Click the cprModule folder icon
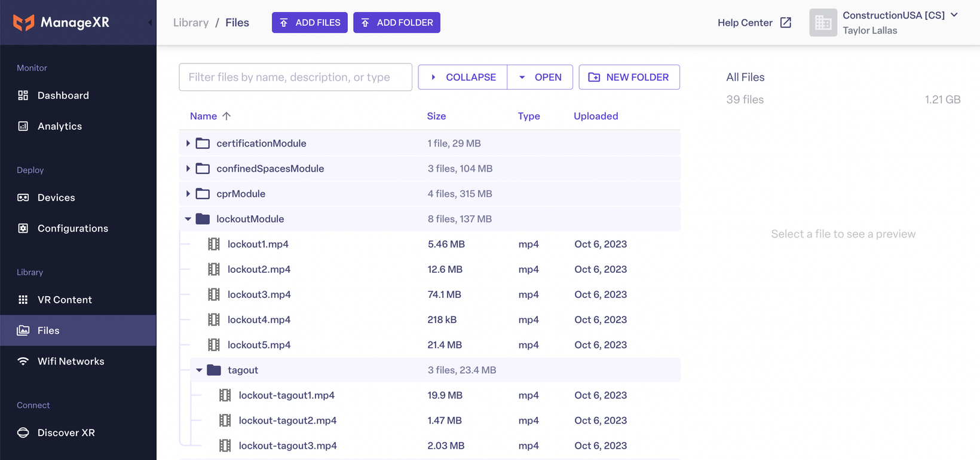The height and width of the screenshot is (460, 980). pyautogui.click(x=203, y=194)
